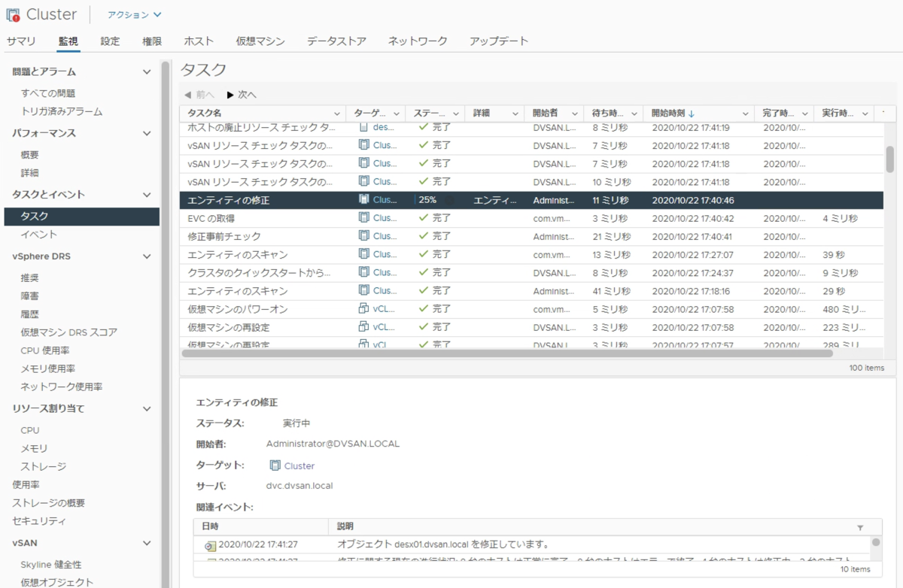Open the 開始者 column dropdown arrow
Viewport: 903px width, 588px height.
pos(576,114)
